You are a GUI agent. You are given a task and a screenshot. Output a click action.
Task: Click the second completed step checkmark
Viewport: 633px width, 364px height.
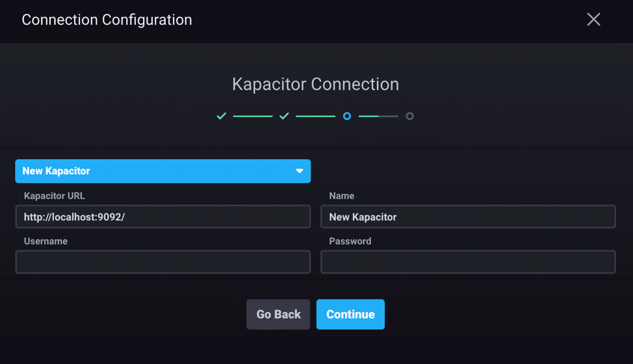coord(284,116)
